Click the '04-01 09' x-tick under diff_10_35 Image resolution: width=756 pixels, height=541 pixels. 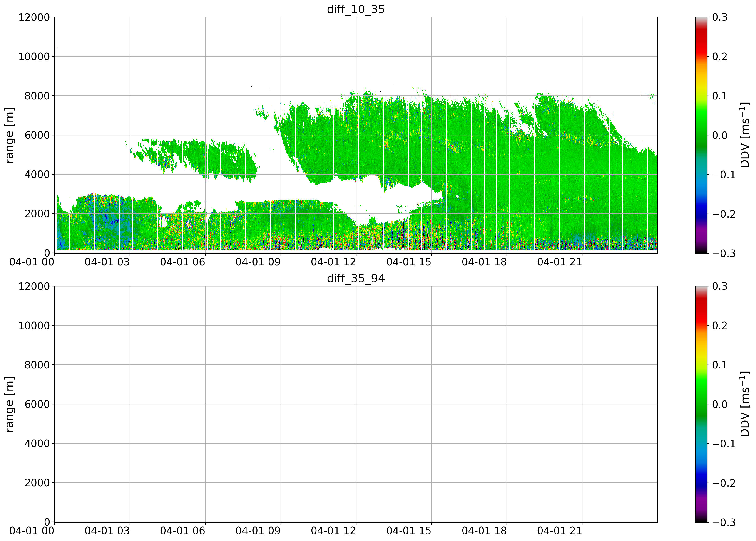(x=258, y=262)
